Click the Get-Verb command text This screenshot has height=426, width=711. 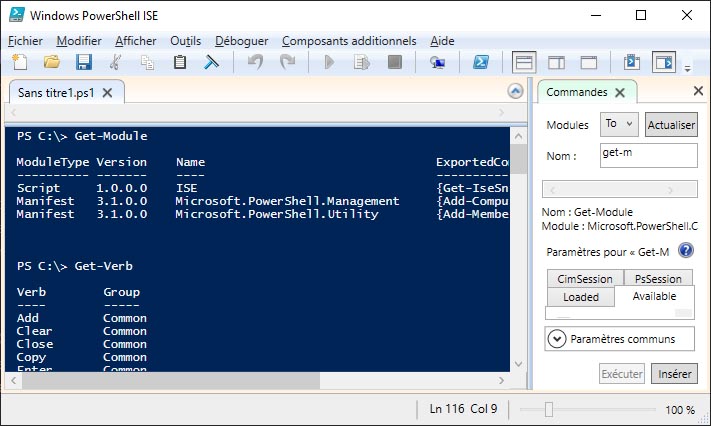point(103,266)
